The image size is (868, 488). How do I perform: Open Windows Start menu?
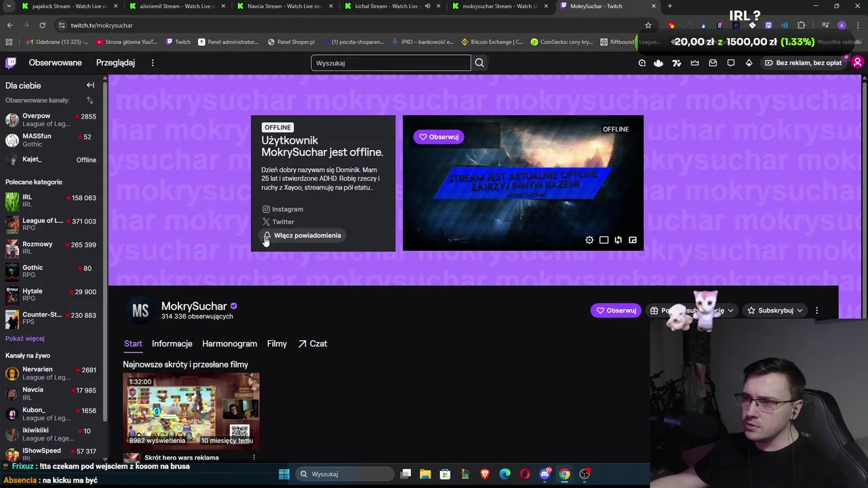point(284,474)
